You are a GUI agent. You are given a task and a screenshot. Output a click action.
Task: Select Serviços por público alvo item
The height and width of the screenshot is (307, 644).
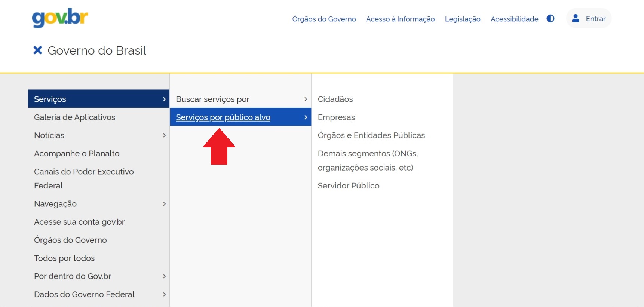tap(223, 117)
